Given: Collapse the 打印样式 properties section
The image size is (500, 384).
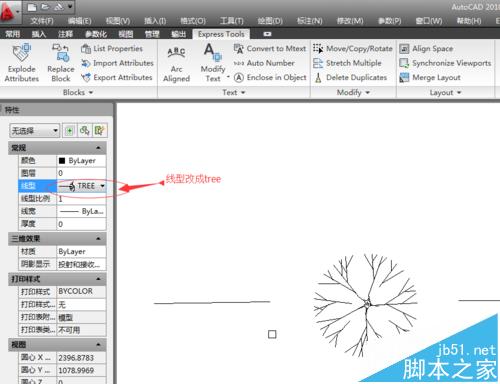Looking at the screenshot, I should pyautogui.click(x=98, y=279).
